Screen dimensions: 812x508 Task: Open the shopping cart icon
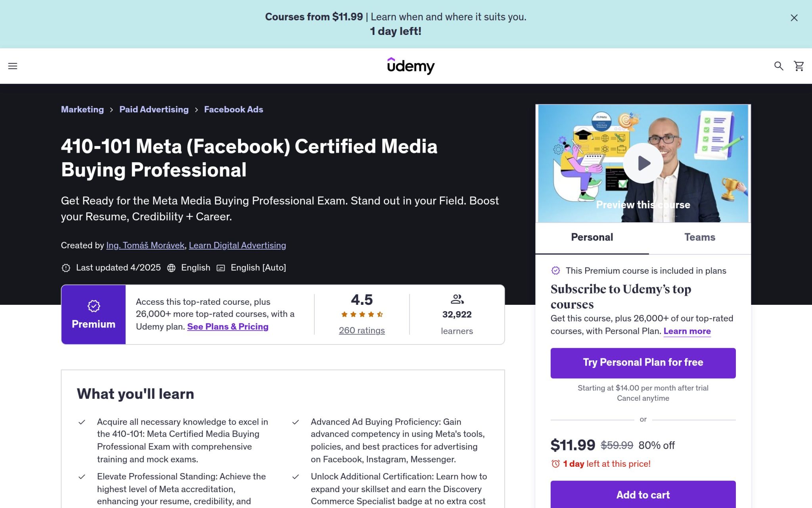click(x=798, y=66)
